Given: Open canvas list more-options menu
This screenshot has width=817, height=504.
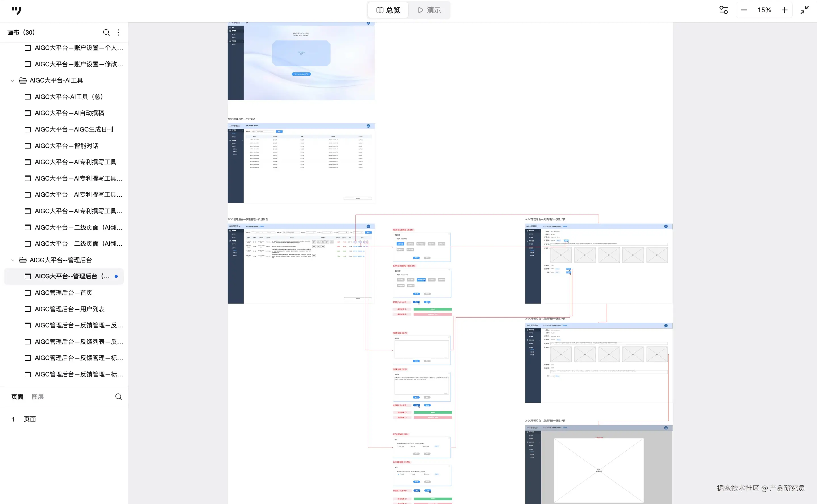Looking at the screenshot, I should [x=118, y=32].
